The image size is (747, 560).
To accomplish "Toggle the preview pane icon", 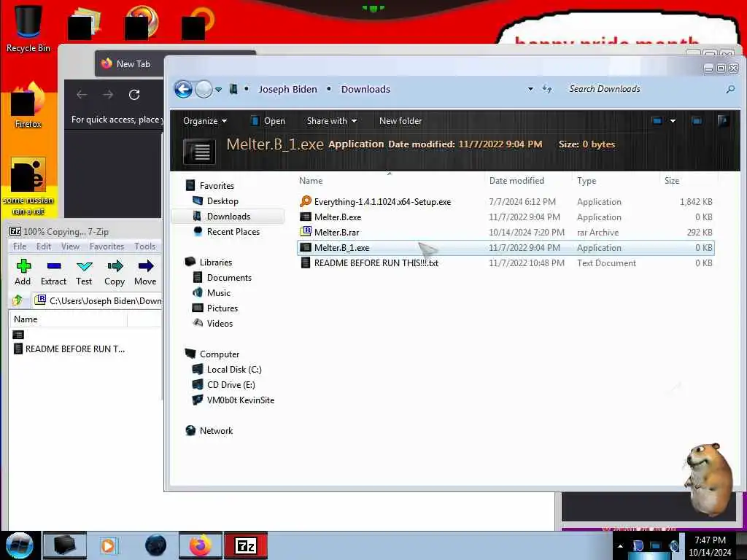I will (697, 121).
